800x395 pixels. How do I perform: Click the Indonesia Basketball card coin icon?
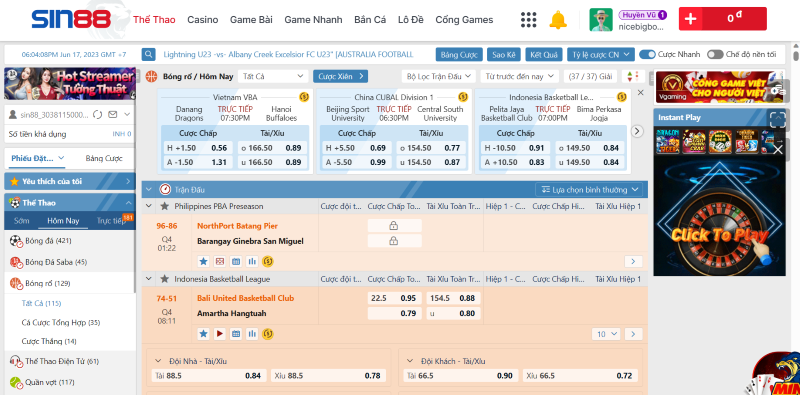[x=621, y=96]
